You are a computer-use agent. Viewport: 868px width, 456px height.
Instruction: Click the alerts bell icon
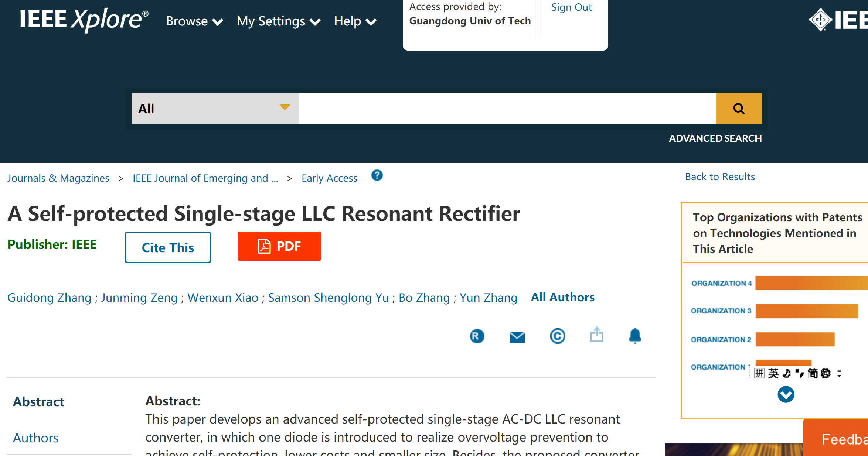click(x=635, y=336)
